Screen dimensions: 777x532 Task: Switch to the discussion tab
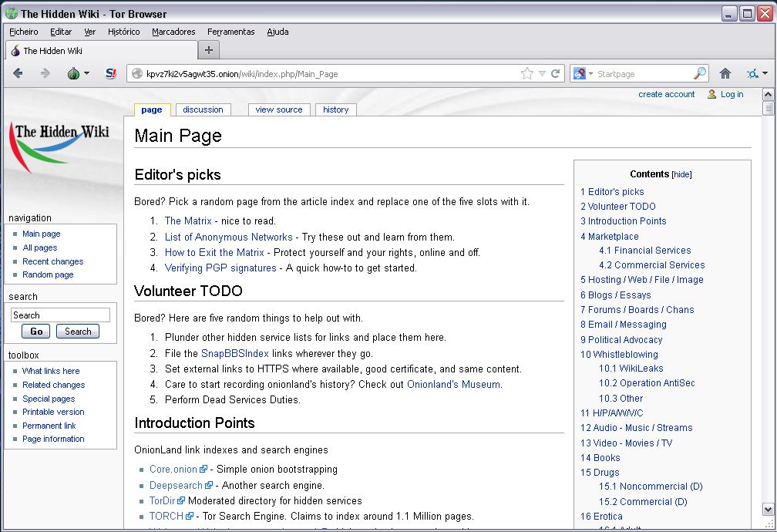click(203, 109)
